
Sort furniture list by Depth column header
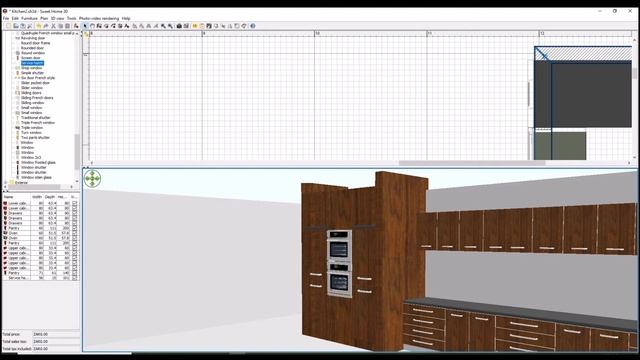point(50,197)
